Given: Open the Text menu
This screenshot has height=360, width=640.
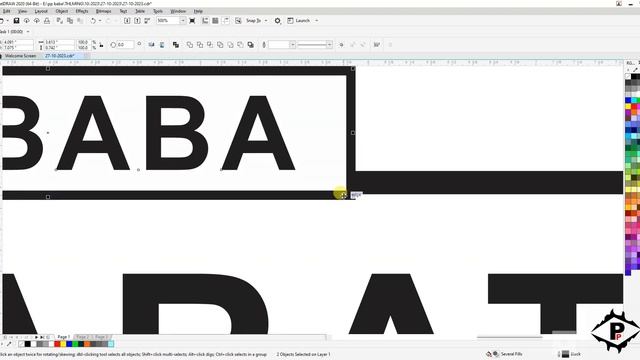Looking at the screenshot, I should (x=123, y=11).
